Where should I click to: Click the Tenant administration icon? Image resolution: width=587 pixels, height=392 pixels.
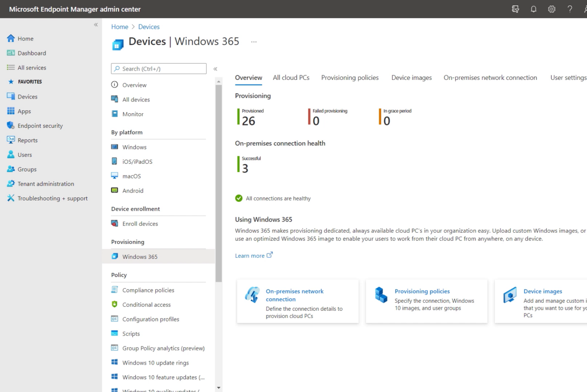click(11, 183)
